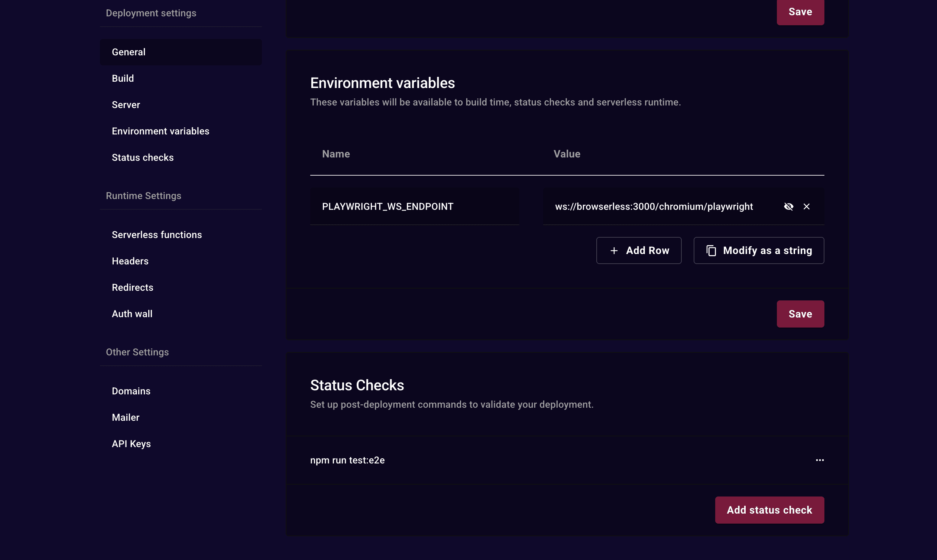Open Domains under Other Settings
The height and width of the screenshot is (560, 937).
[x=131, y=391]
